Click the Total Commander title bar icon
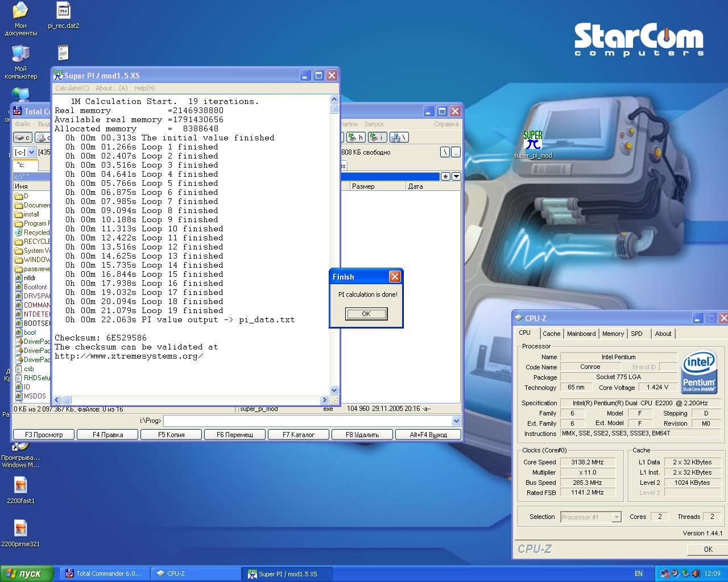This screenshot has height=582, width=728. 18,111
